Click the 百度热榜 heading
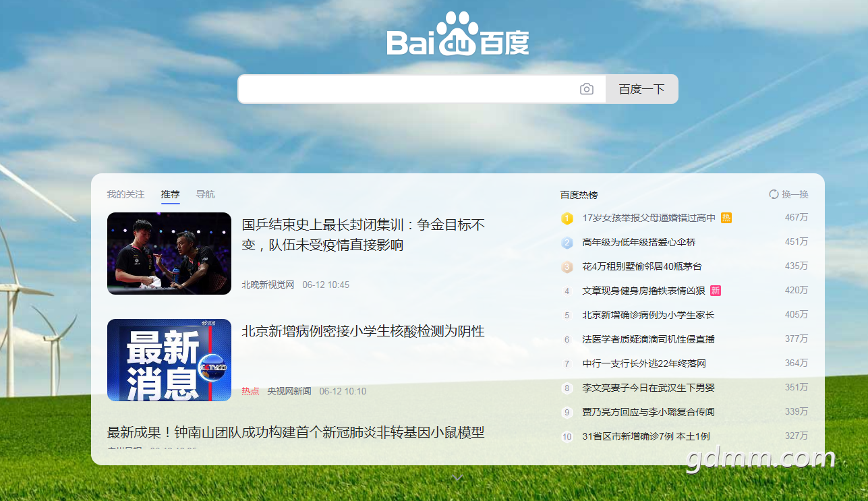Screen dimensions: 868x501 pos(579,195)
